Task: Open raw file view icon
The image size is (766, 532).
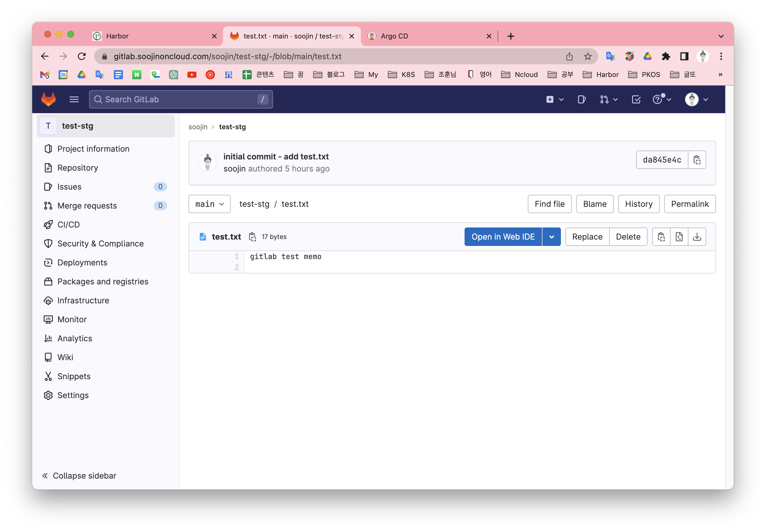Action: [679, 237]
